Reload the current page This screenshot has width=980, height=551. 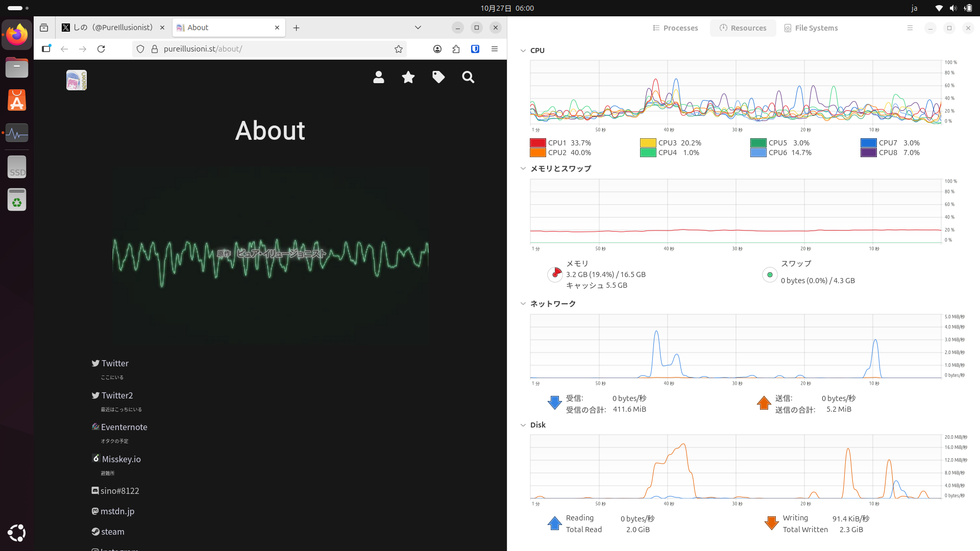[101, 49]
